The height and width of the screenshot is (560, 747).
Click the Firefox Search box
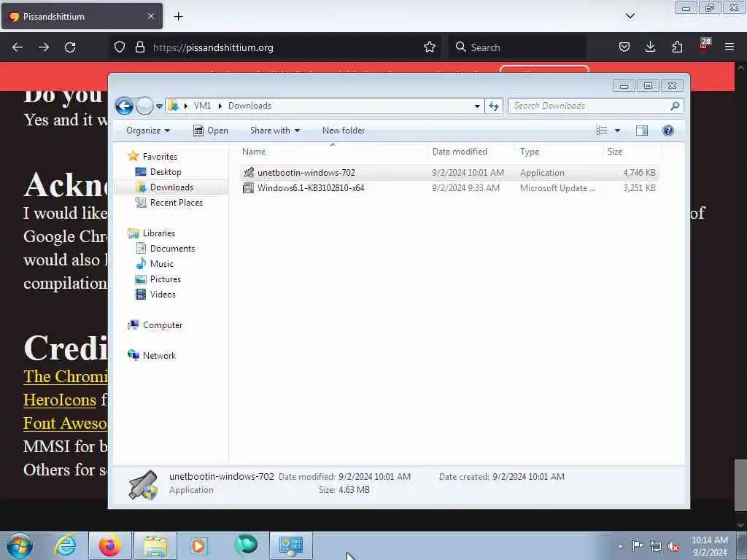click(517, 47)
